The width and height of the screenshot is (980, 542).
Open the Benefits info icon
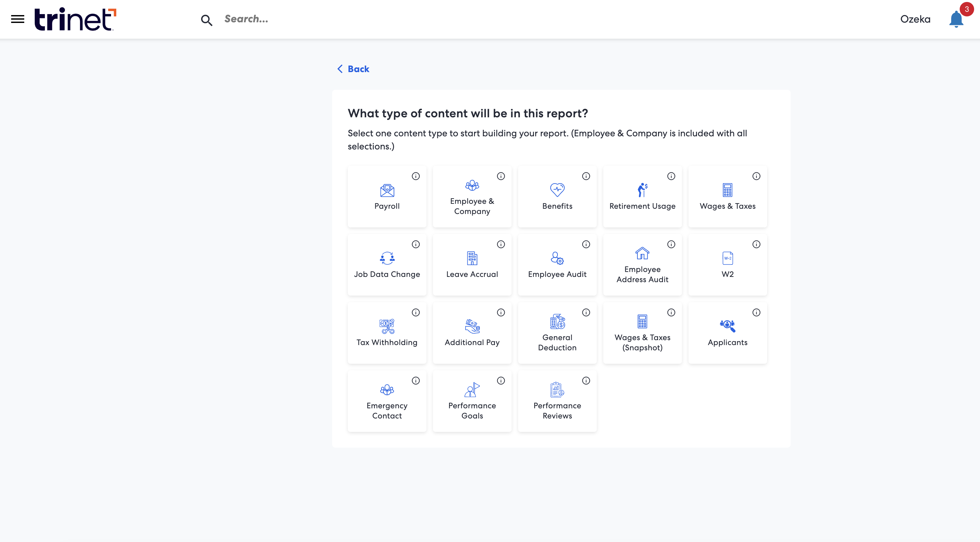coord(586,176)
